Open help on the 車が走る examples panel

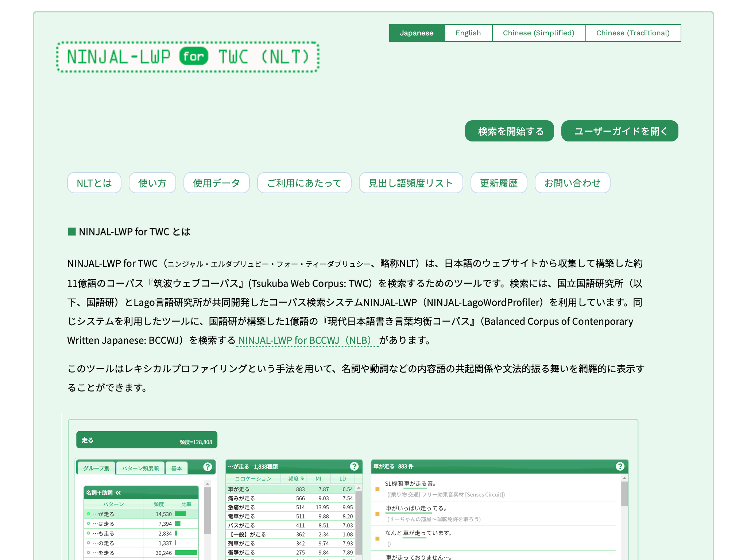[x=620, y=466]
